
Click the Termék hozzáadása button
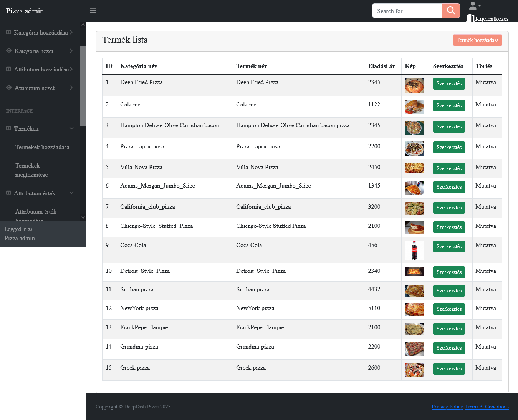[x=477, y=40]
